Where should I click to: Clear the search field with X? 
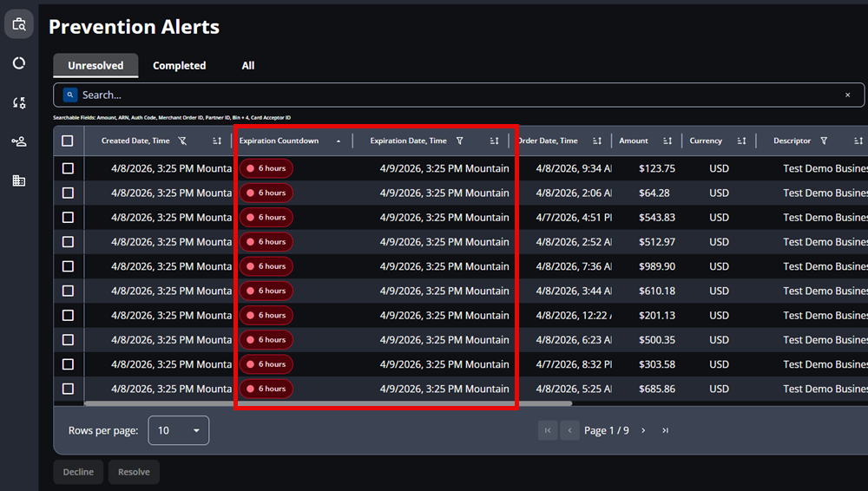847,95
